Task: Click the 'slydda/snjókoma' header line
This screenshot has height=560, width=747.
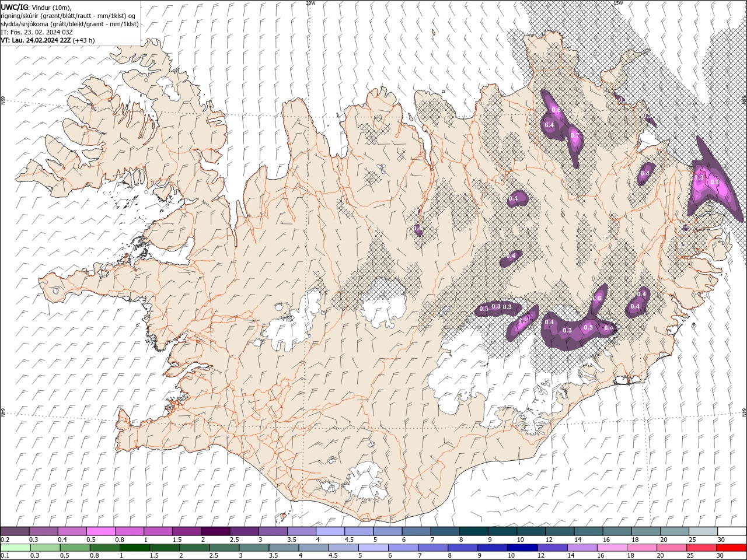Action: 25,24
